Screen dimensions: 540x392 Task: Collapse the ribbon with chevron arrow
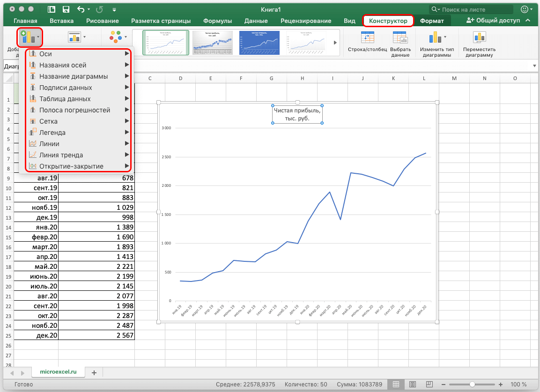click(x=528, y=20)
